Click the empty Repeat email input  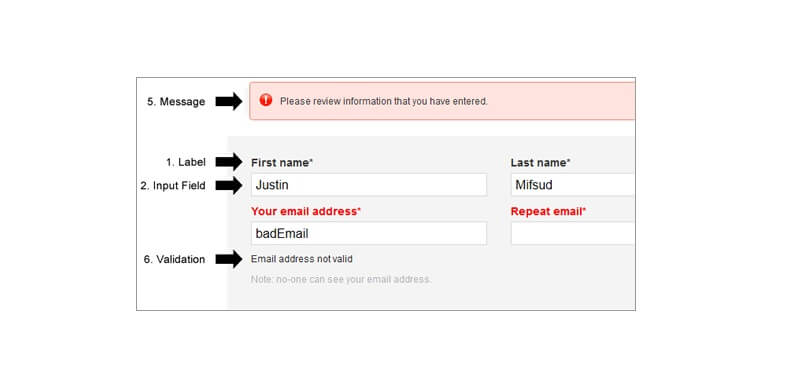[x=573, y=233]
